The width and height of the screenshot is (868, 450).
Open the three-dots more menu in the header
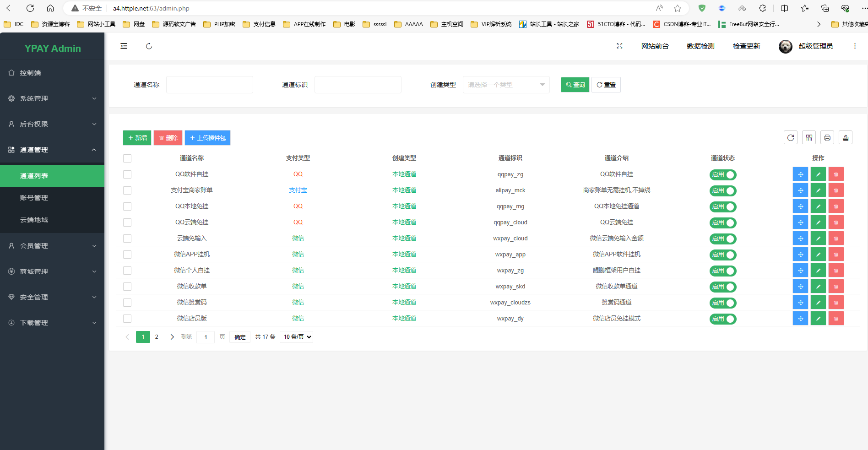click(x=855, y=46)
